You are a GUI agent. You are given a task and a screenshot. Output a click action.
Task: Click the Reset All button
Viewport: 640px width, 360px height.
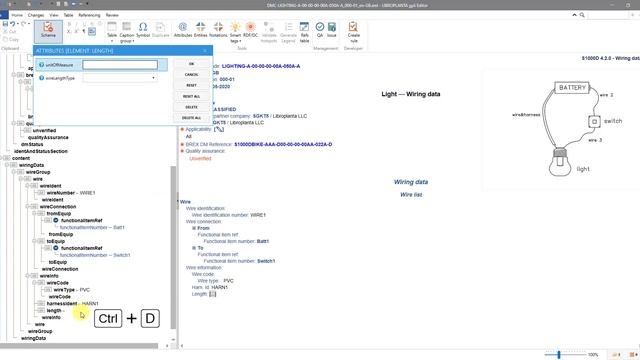click(191, 96)
